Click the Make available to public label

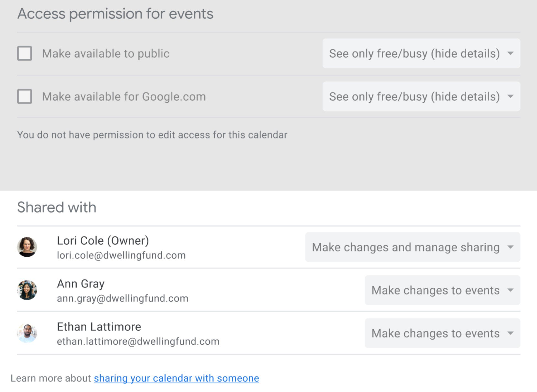point(106,54)
